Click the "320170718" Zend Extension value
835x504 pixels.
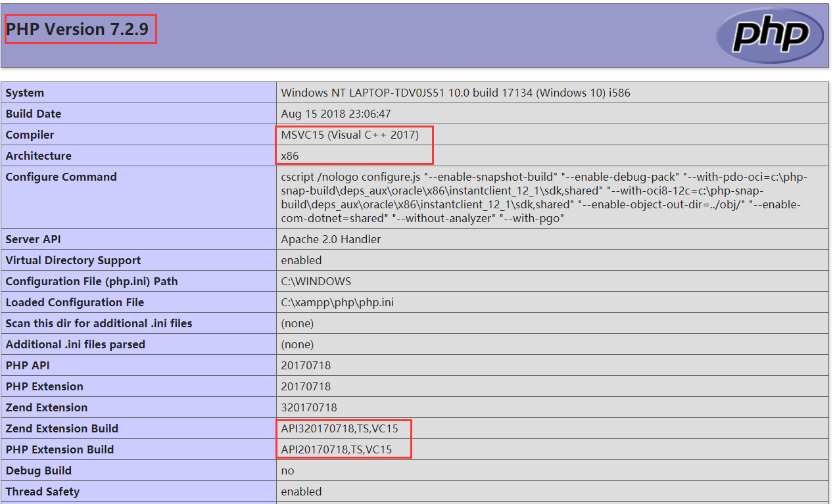coord(309,407)
